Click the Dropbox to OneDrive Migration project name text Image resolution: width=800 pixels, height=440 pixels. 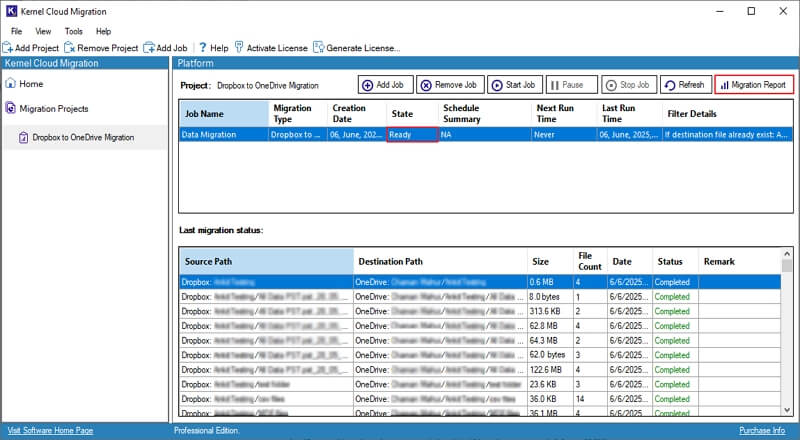coord(268,85)
